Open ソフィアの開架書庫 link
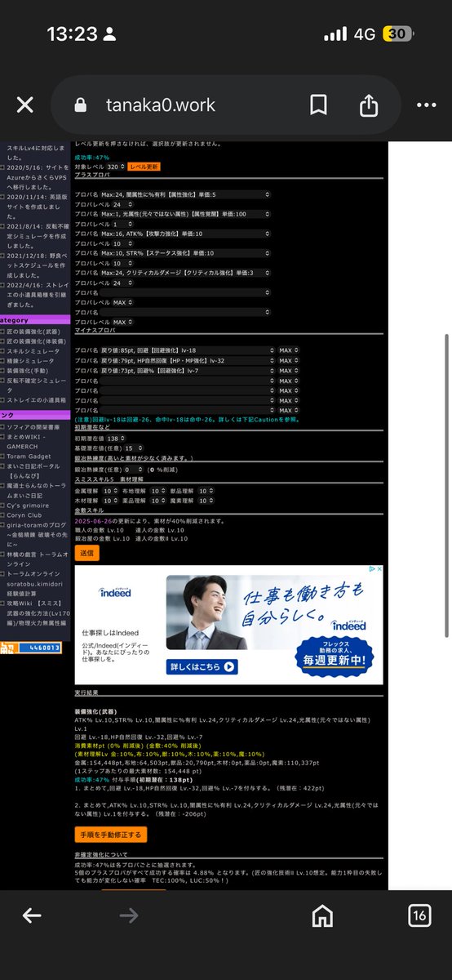 (33, 426)
